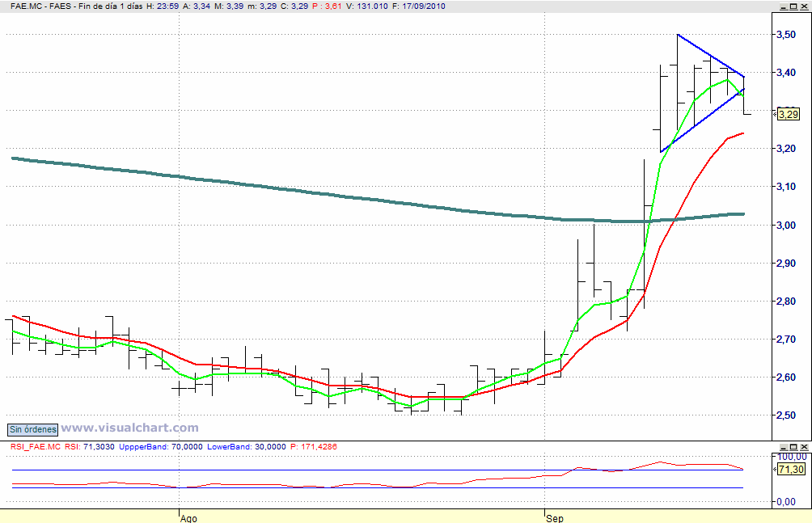The width and height of the screenshot is (812, 523).
Task: Close the FAE.MC price chart pane
Action: (x=804, y=6)
